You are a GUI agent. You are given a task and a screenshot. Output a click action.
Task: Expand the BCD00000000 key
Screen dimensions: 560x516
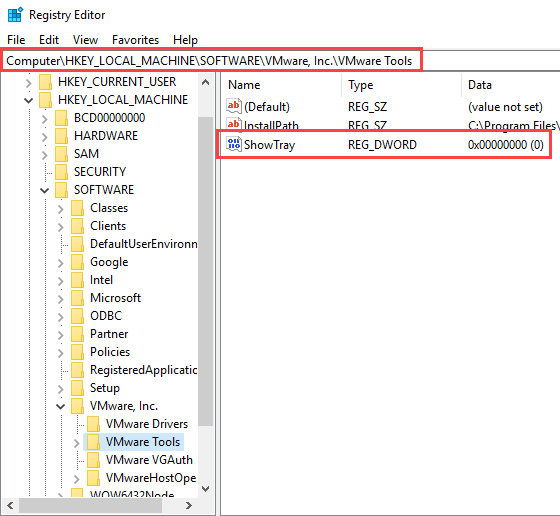pyautogui.click(x=45, y=119)
